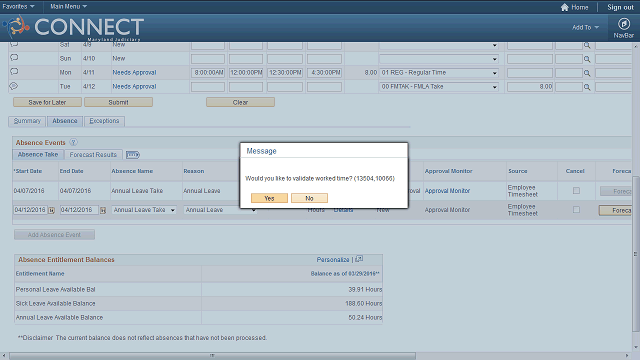
Task: Open calendar picker for End Date 04/12/2016
Action: tap(103, 211)
